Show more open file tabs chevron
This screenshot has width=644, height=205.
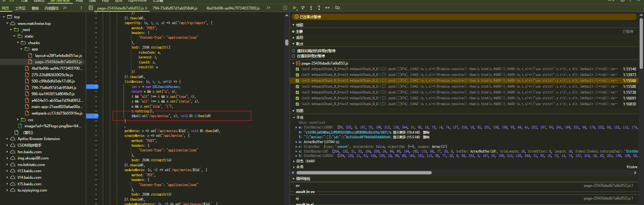point(268,8)
